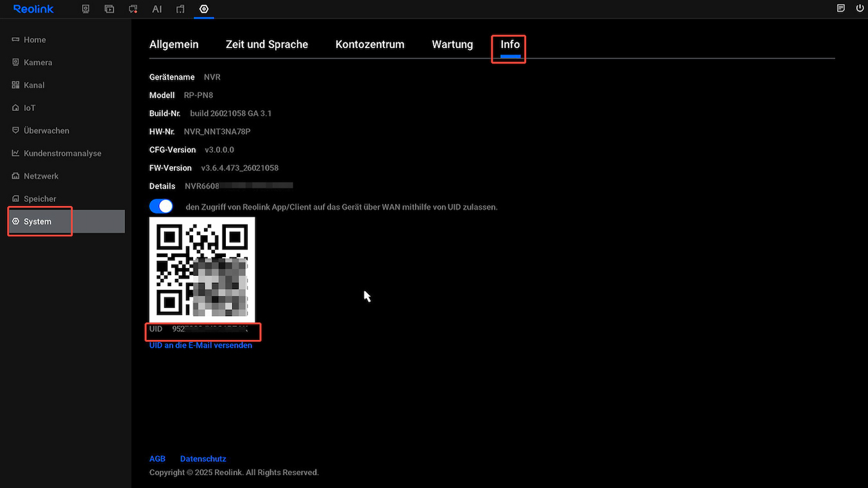Screen dimensions: 868x488
Task: Click the build 26021058 GA 3.1 text
Action: (231, 114)
